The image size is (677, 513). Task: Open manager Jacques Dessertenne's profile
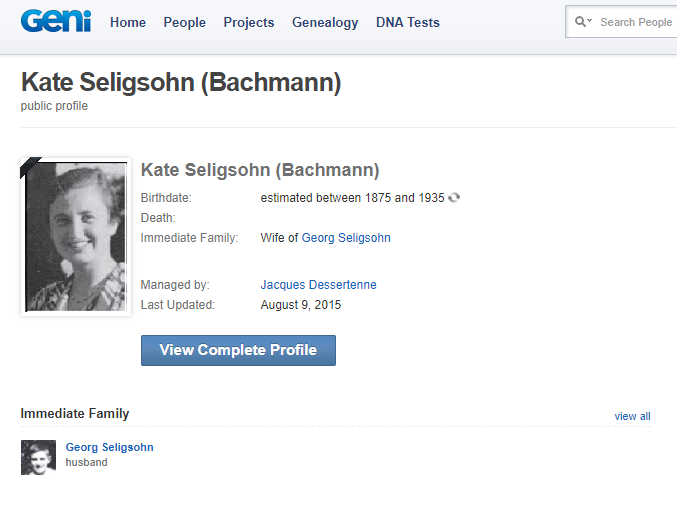tap(318, 285)
